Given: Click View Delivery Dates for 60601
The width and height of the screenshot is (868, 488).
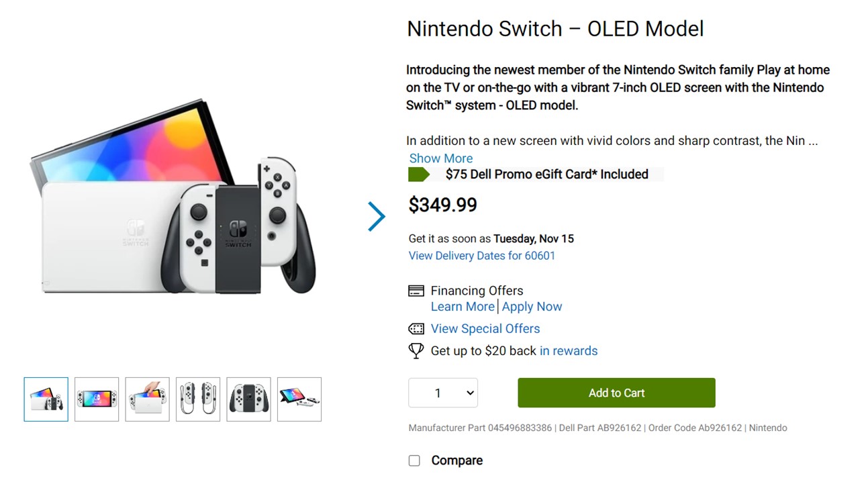Looking at the screenshot, I should coord(482,256).
